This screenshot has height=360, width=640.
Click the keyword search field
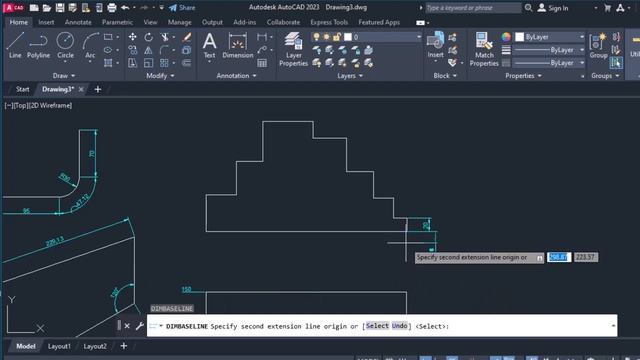click(473, 8)
